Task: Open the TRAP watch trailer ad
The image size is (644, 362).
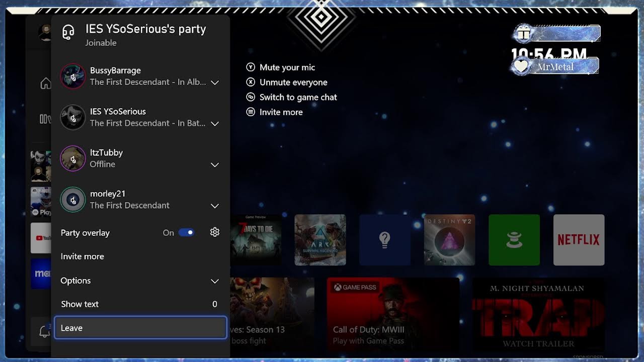Action: (x=538, y=314)
